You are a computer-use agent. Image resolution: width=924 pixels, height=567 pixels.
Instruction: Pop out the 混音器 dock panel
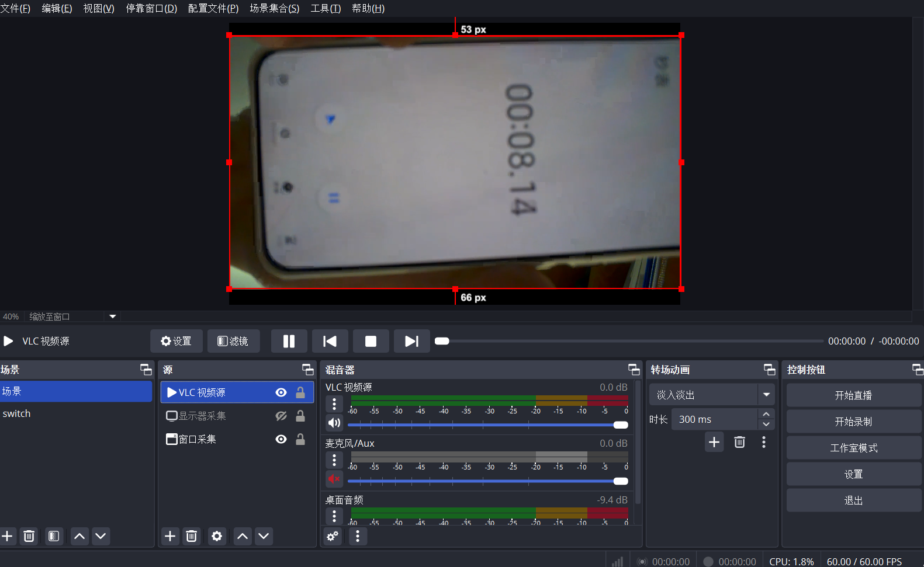point(634,370)
